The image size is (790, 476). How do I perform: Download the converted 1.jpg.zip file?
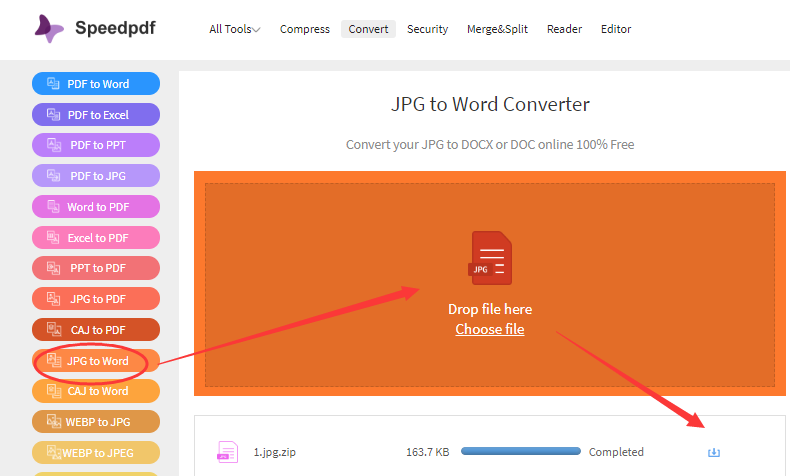[713, 452]
